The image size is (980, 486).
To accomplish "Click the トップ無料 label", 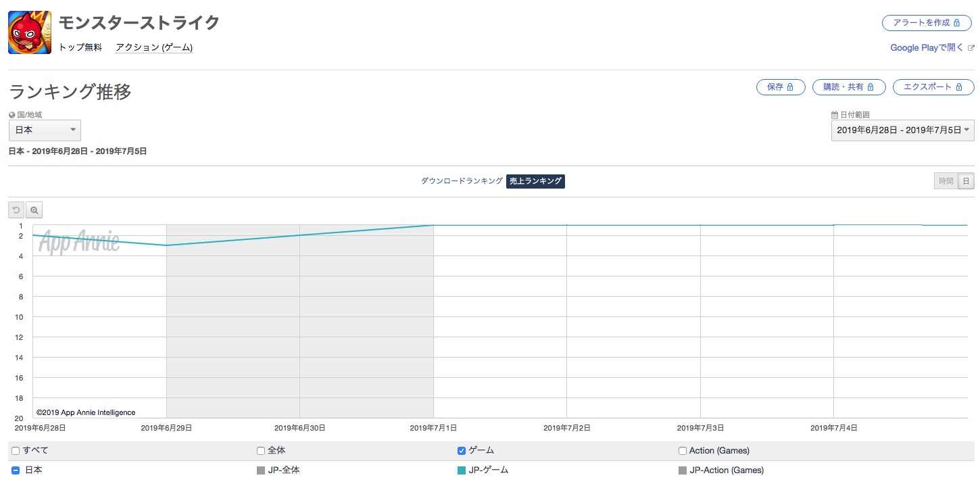I will point(80,47).
